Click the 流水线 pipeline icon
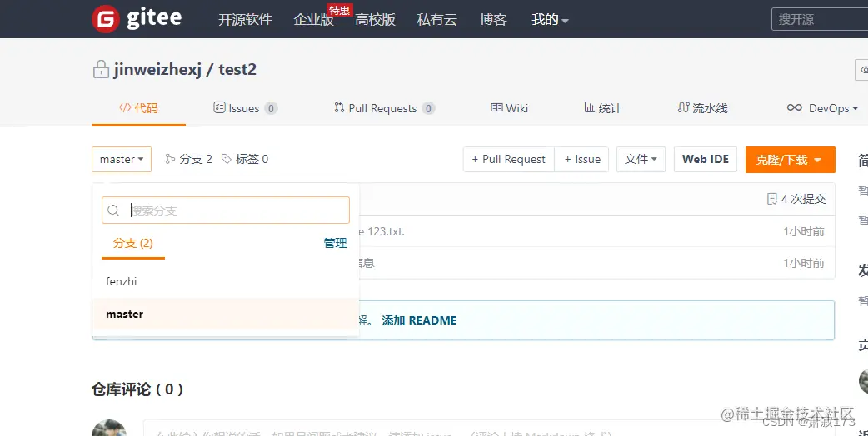The width and height of the screenshot is (868, 436). pos(684,108)
